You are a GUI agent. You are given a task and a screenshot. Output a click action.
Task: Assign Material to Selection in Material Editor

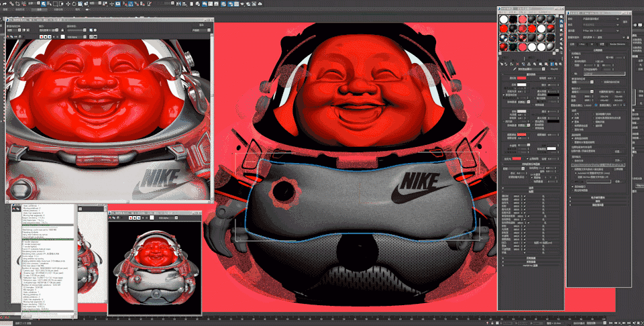click(x=512, y=64)
